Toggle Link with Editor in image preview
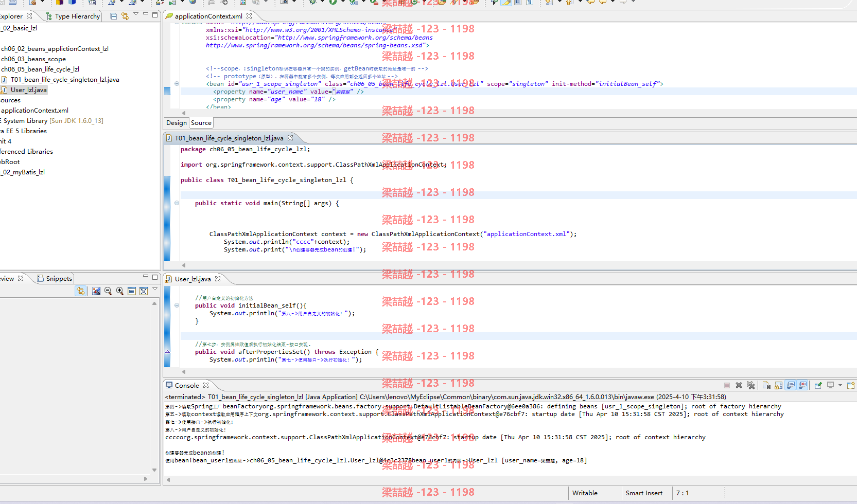The width and height of the screenshot is (857, 504). pos(80,291)
